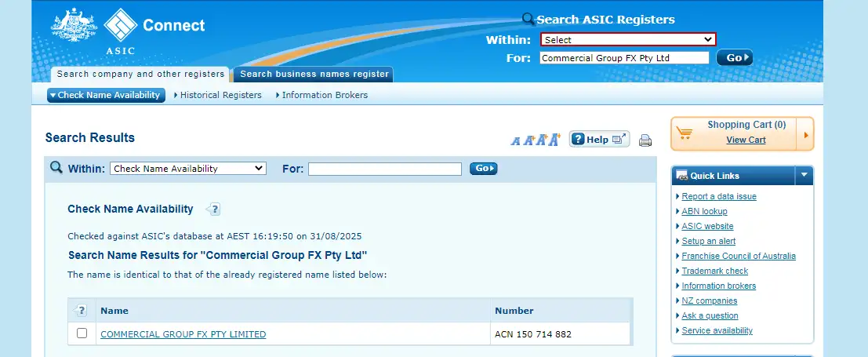Viewport: 868px width, 357px height.
Task: Click the magnifier icon beside Search ASIC Registers
Action: click(528, 20)
